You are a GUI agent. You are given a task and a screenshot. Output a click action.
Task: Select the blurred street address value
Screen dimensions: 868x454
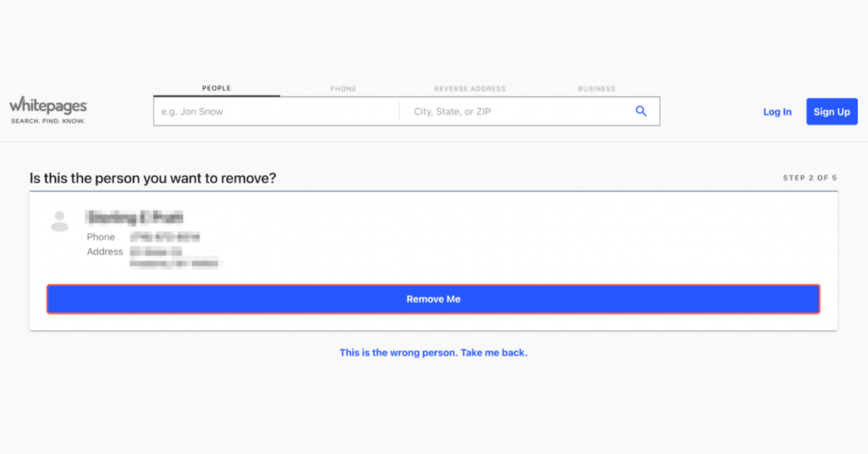tap(175, 257)
